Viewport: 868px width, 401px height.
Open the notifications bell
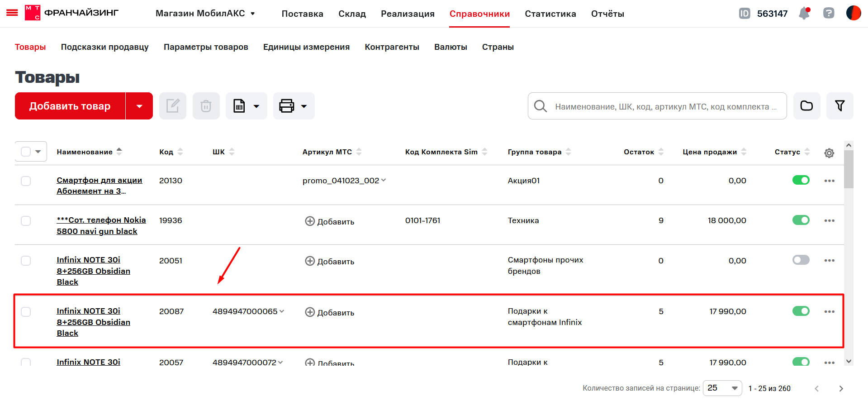point(804,13)
